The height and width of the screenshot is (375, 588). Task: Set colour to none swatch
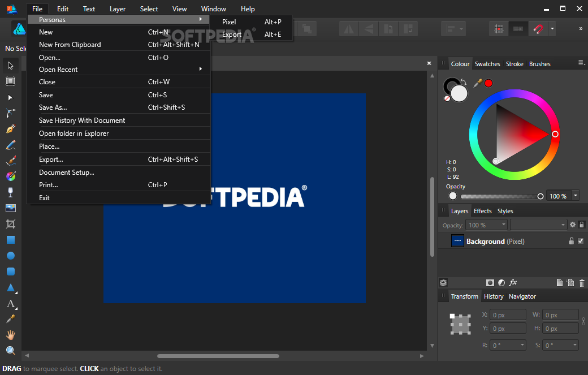(x=447, y=98)
